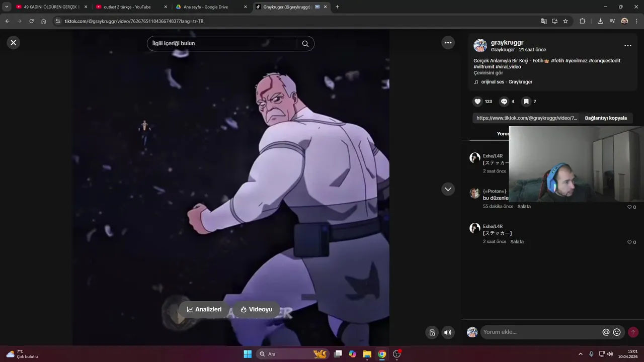The width and height of the screenshot is (644, 362).
Task: Open the Chrome extensions puzzle icon
Action: click(582, 21)
